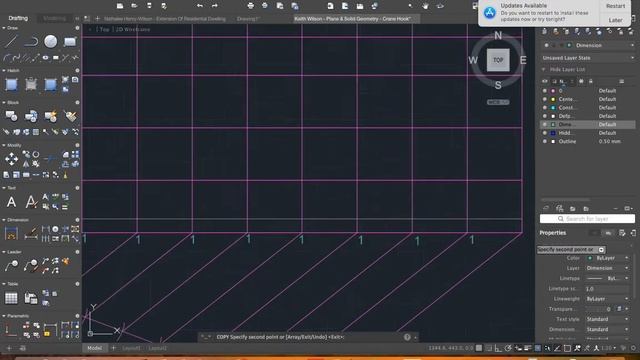The height and width of the screenshot is (360, 640).
Task: Click the TOP face of ViewCube
Action: (x=498, y=60)
